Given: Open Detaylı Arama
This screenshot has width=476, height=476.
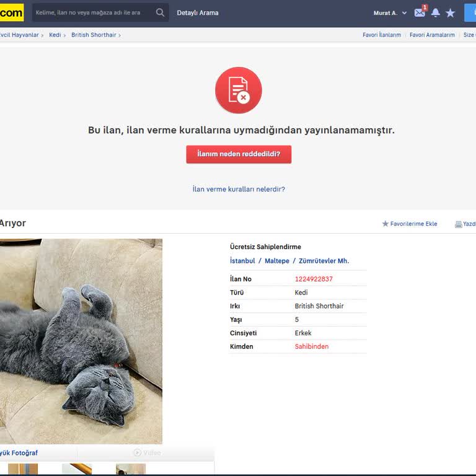Looking at the screenshot, I should pos(198,13).
